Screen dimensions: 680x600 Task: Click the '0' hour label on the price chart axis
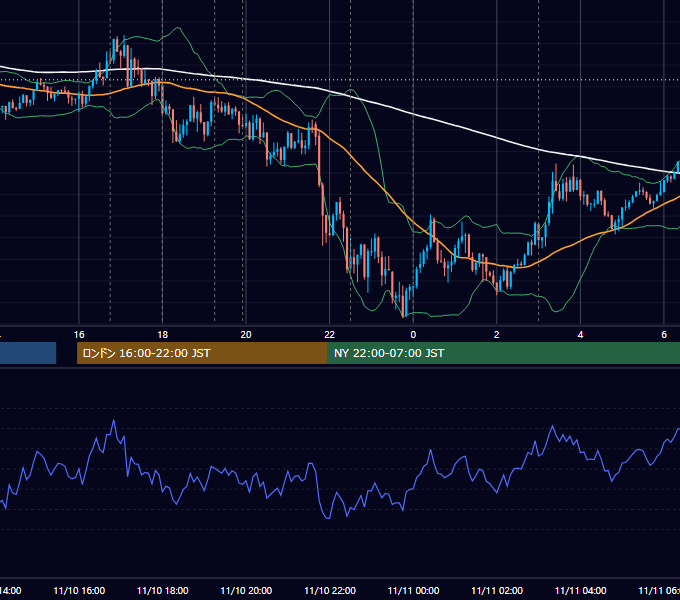[x=413, y=335]
